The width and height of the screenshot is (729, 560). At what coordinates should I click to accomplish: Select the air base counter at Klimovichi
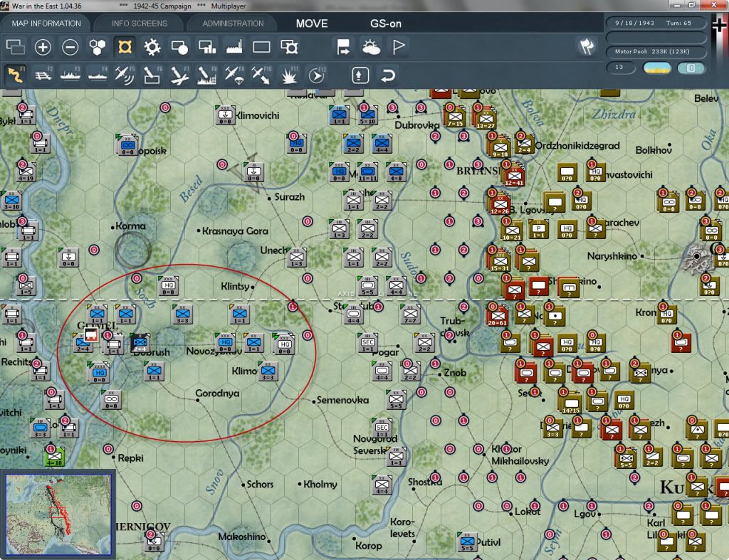pos(226,115)
